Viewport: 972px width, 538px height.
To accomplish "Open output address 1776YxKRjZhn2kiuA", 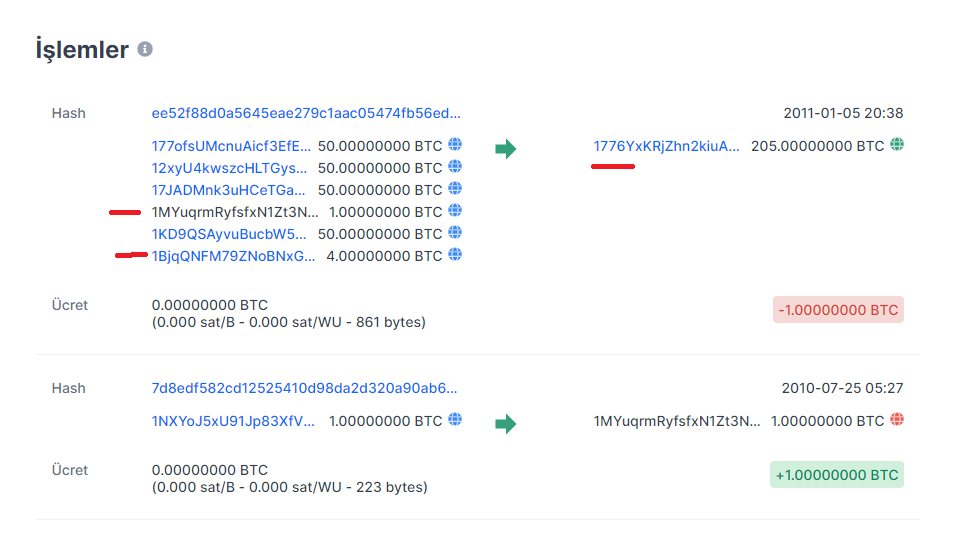I will click(x=666, y=146).
